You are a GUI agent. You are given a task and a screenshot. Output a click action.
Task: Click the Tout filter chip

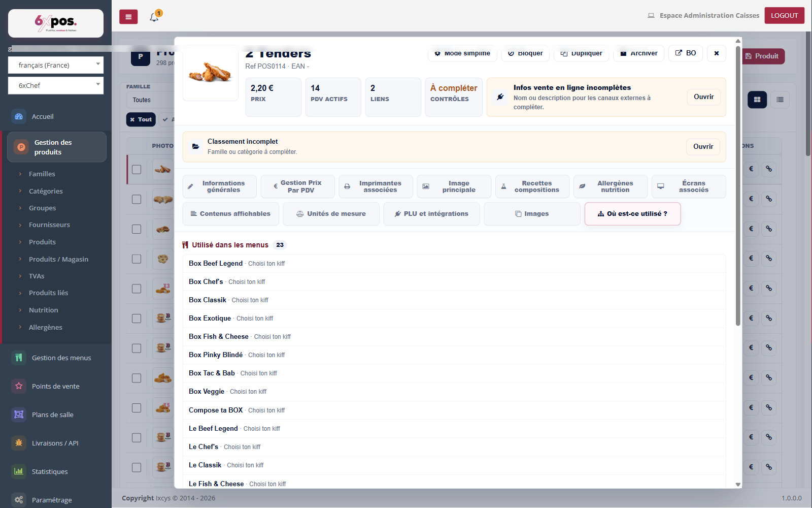click(x=141, y=119)
